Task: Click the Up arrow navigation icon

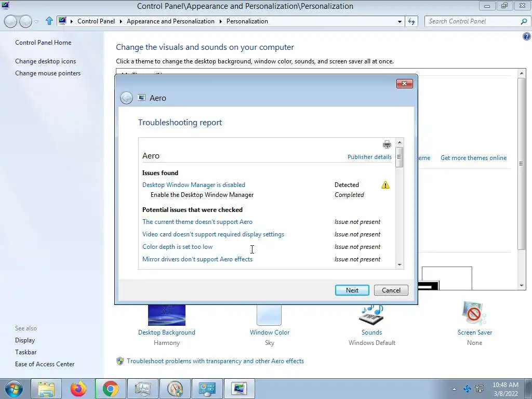Action: 49,21
